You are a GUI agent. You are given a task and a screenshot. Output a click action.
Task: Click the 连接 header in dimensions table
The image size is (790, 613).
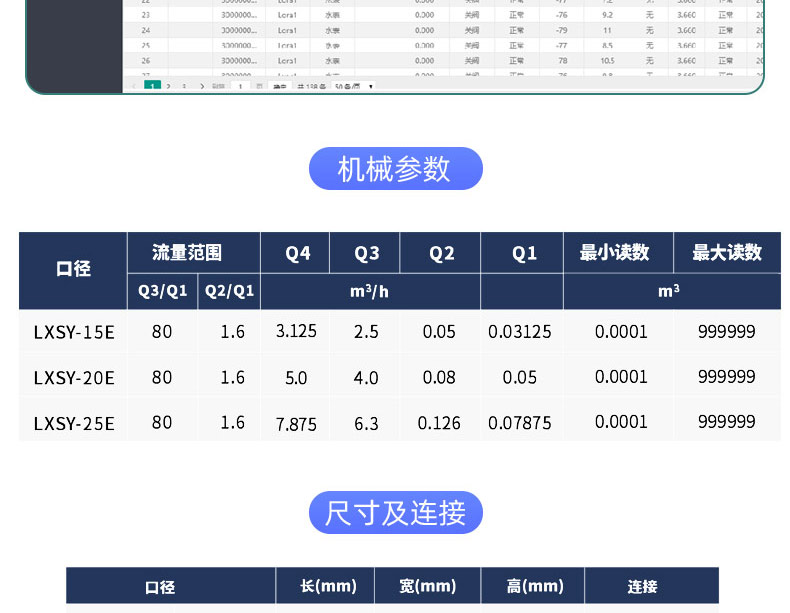[x=642, y=587]
